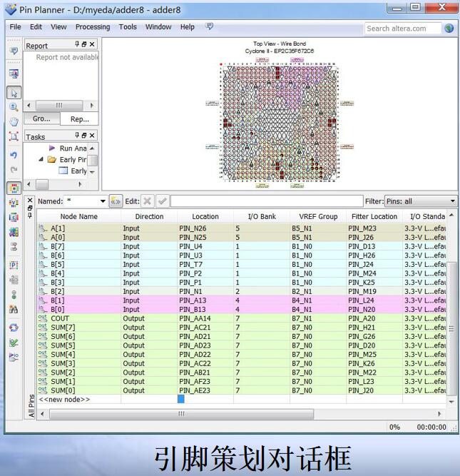Image resolution: width=460 pixels, height=476 pixels.
Task: Select the arrow selection tool
Action: click(14, 93)
